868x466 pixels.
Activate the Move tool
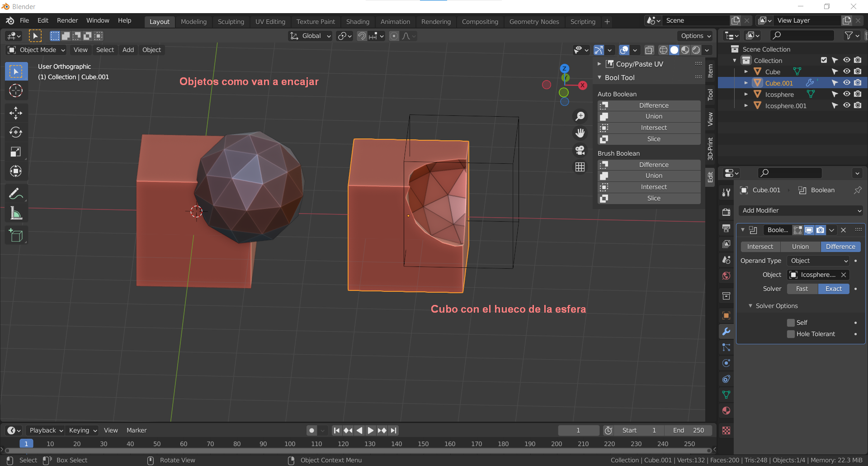pyautogui.click(x=16, y=113)
